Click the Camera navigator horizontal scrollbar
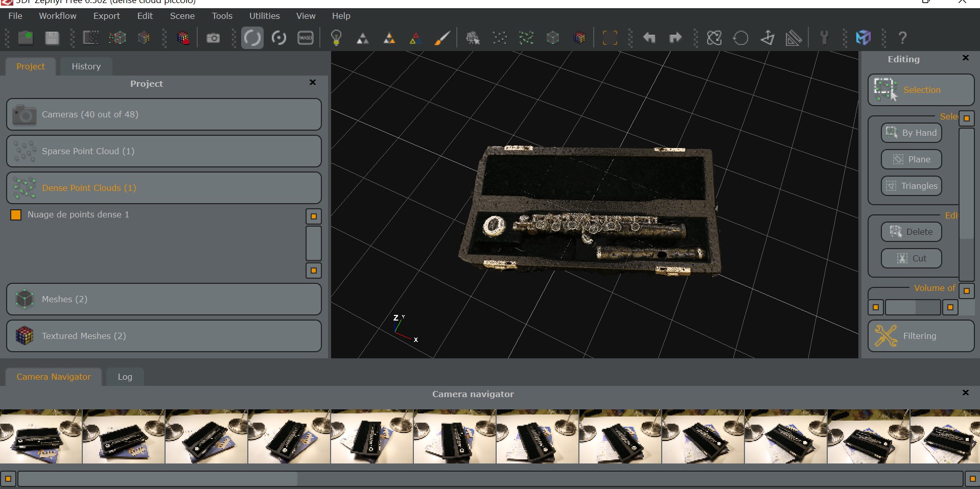 (158, 479)
